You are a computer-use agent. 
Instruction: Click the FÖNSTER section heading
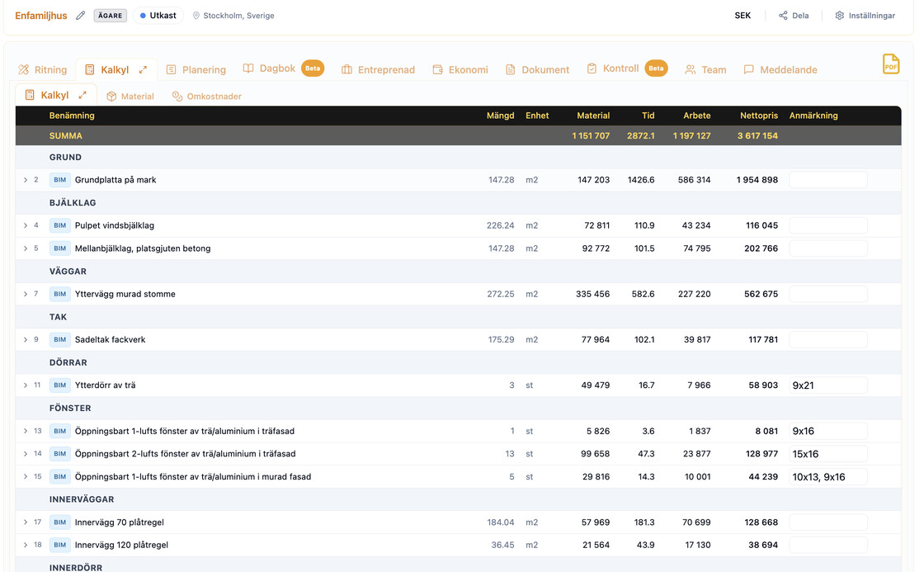(x=70, y=408)
